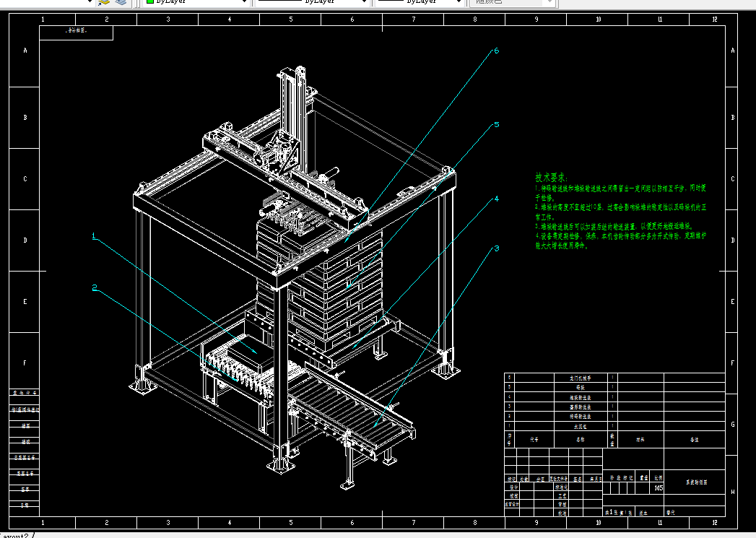This screenshot has width=756, height=538.
Task: Click the green ByLayer color swatch
Action: pos(150,2)
